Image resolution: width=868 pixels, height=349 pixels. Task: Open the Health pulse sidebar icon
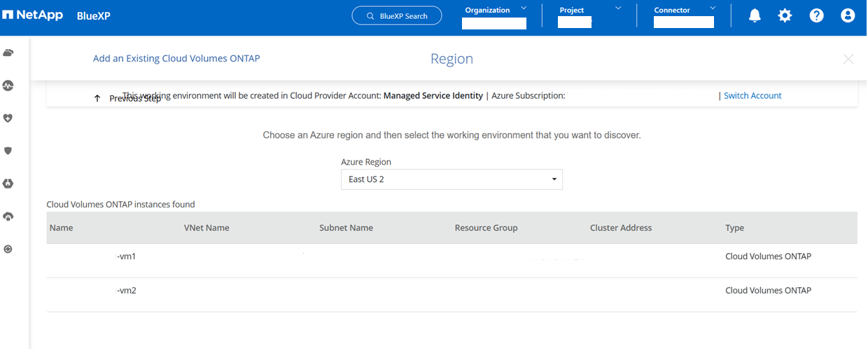8,85
